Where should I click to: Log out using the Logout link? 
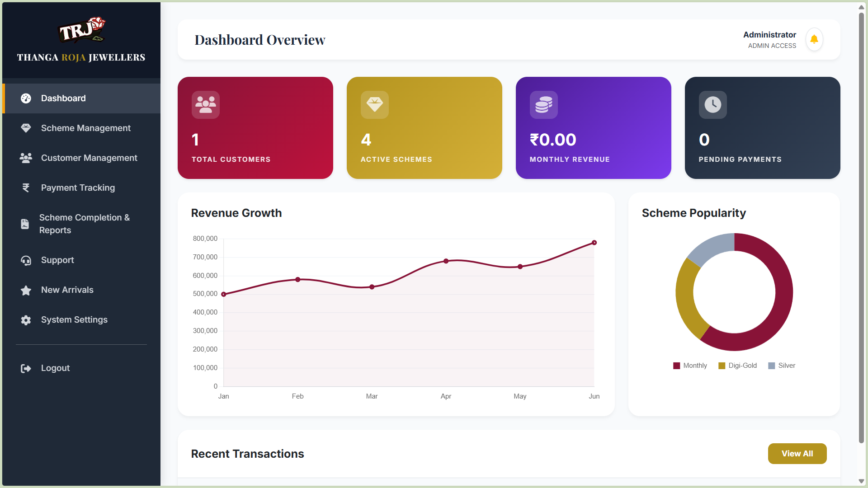(55, 368)
